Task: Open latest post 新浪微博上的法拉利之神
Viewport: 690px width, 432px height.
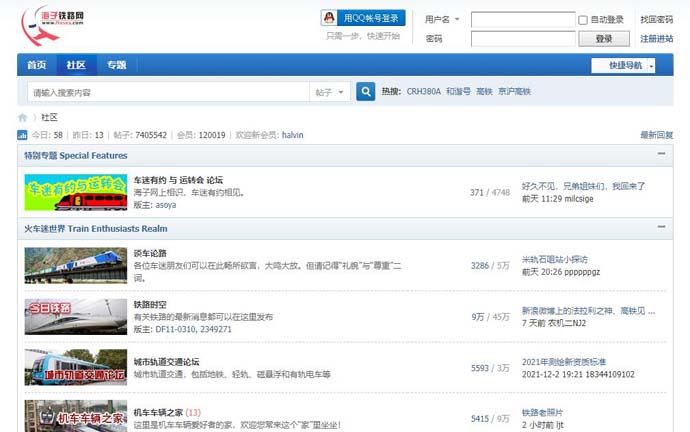Action: point(588,311)
